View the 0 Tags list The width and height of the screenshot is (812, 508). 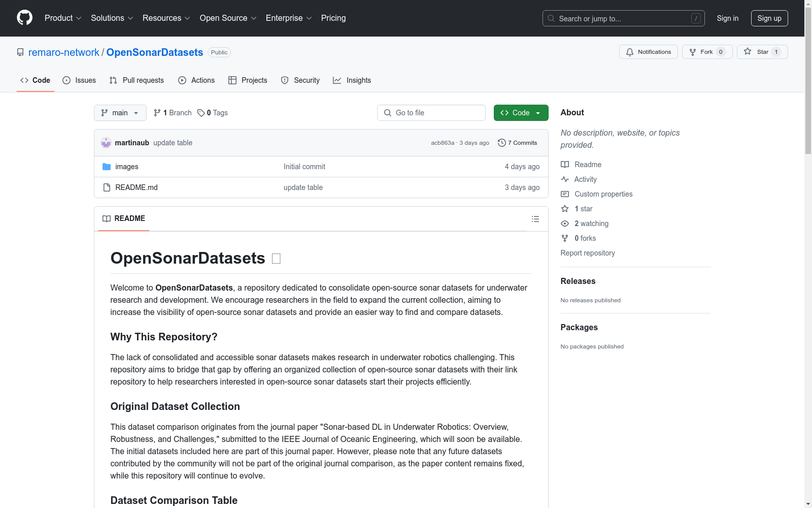click(x=213, y=113)
